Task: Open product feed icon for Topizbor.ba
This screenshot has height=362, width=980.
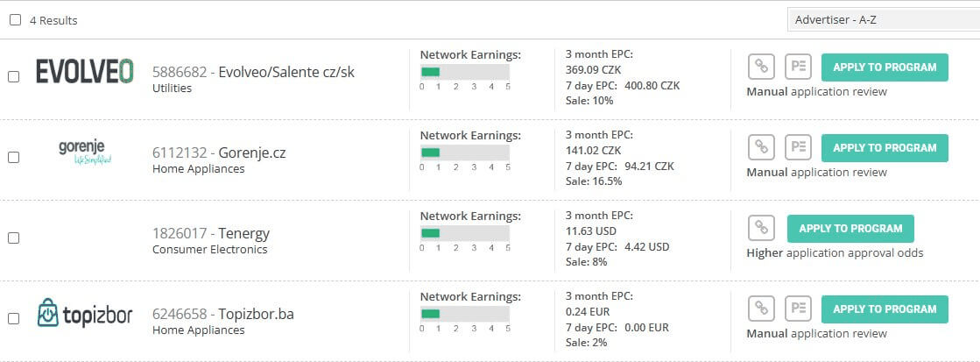Action: point(798,309)
